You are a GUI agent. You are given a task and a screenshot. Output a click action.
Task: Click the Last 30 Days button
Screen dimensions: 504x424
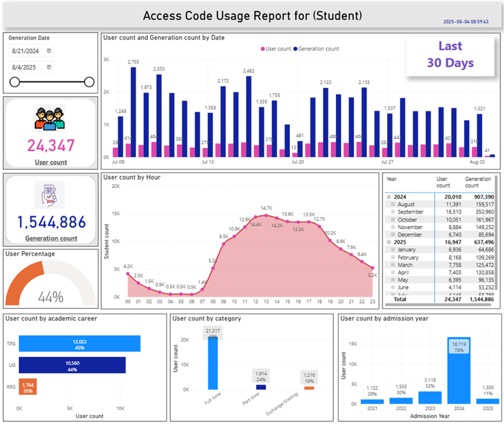pos(450,54)
